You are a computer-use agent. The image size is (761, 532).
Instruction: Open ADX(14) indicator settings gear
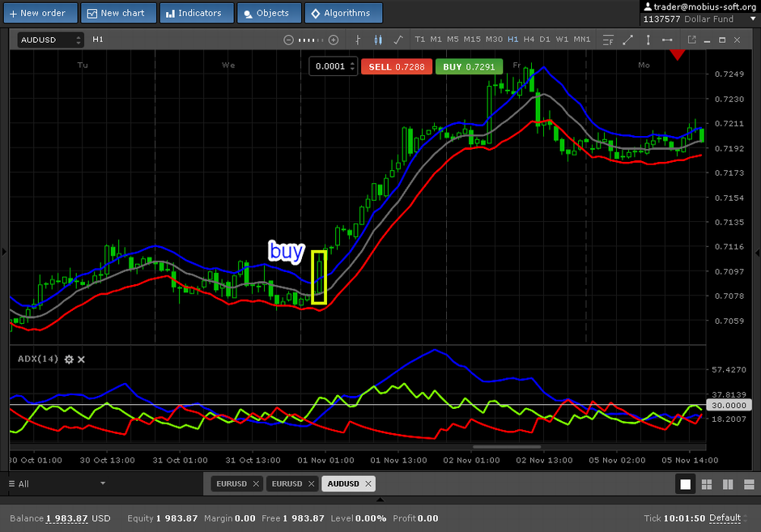point(69,360)
